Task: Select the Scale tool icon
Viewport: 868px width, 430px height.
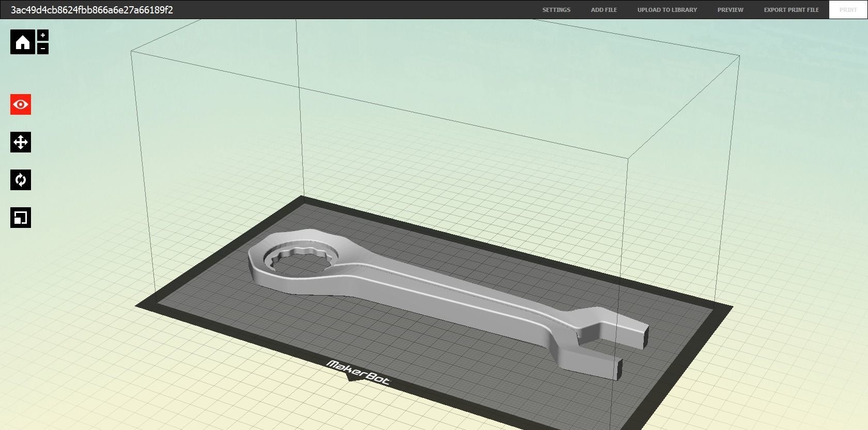Action: [21, 218]
